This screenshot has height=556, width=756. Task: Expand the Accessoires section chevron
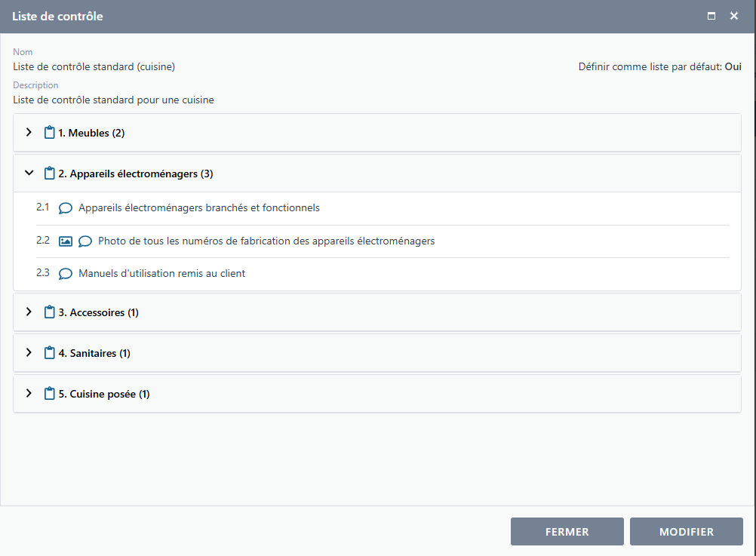pos(29,312)
